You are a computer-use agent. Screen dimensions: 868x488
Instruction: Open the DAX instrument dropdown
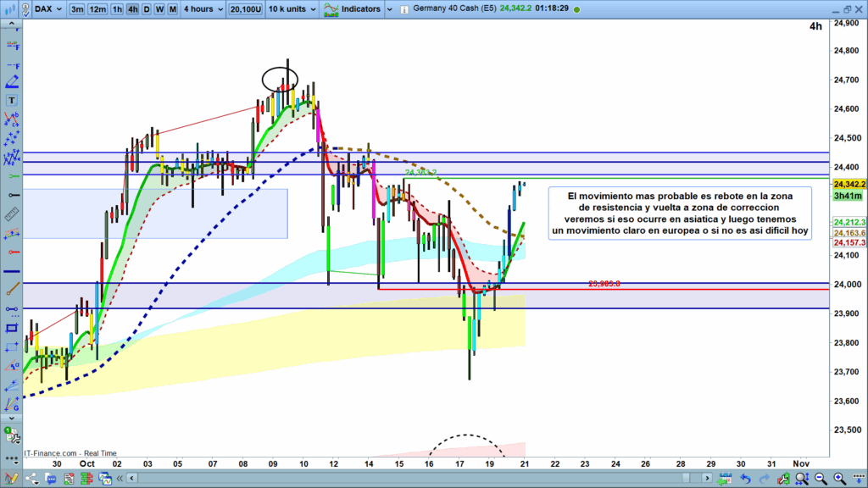point(41,9)
